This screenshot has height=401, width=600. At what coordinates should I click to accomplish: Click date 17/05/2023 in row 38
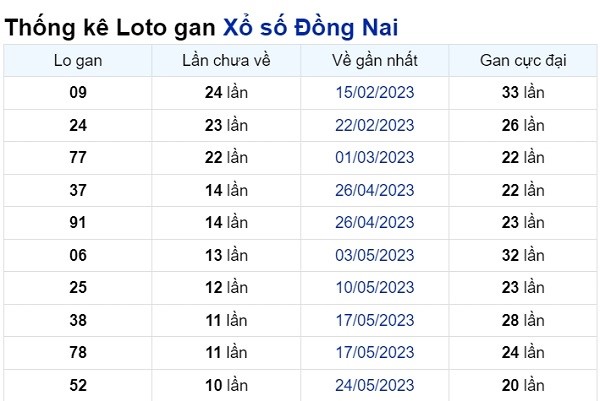375,320
